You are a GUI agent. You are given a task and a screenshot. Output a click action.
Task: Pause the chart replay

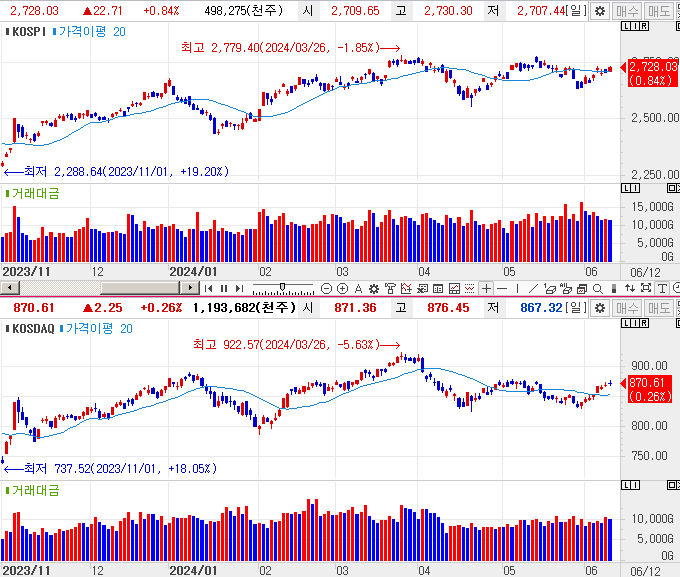pos(224,288)
